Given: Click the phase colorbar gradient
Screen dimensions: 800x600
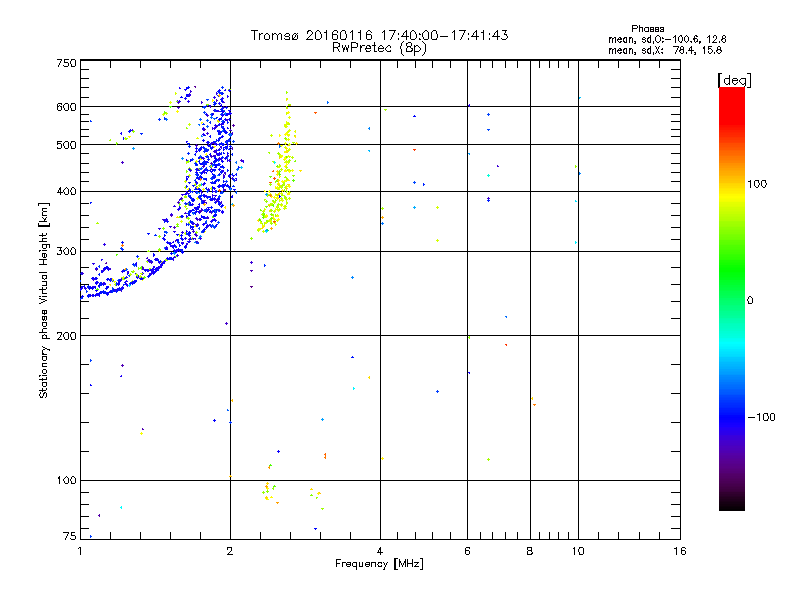Looking at the screenshot, I should tap(732, 299).
